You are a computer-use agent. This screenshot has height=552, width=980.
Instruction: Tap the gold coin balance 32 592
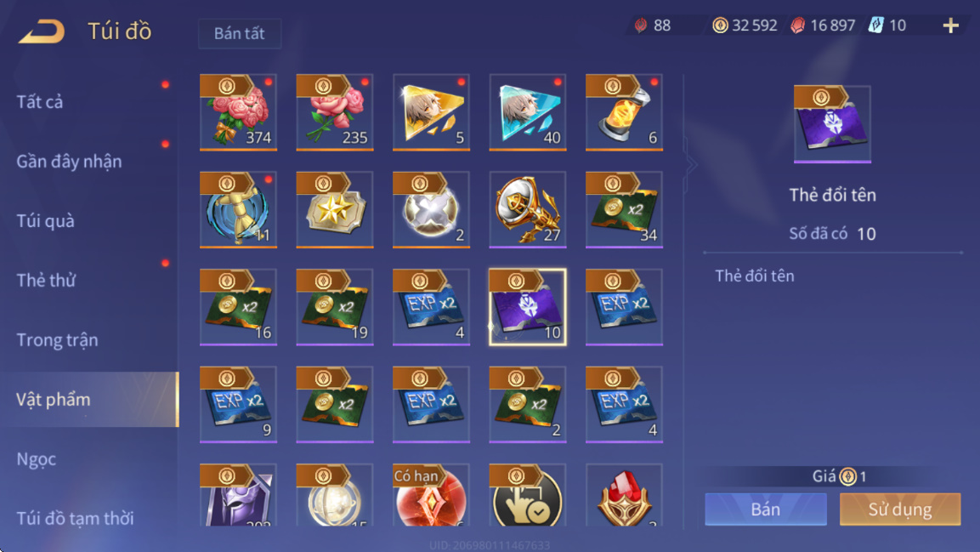click(745, 26)
